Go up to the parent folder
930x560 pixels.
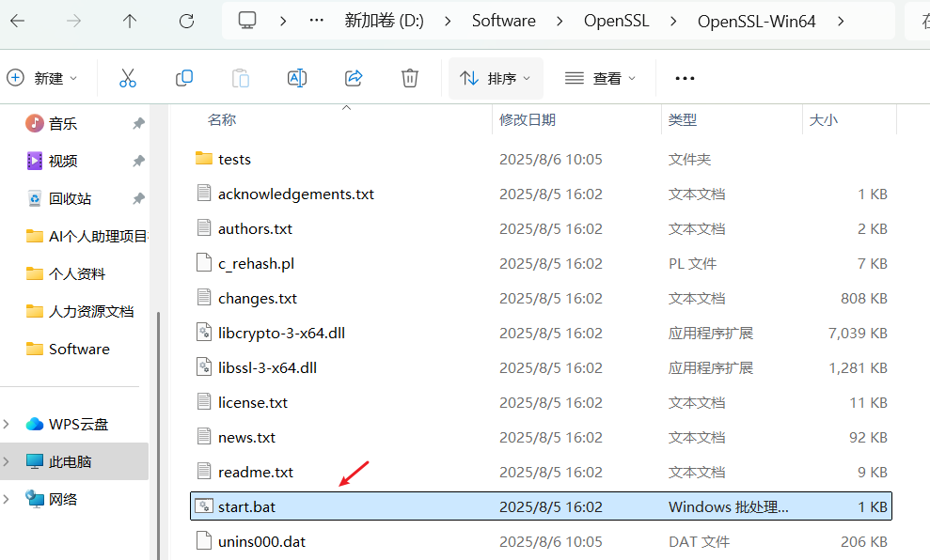point(129,21)
